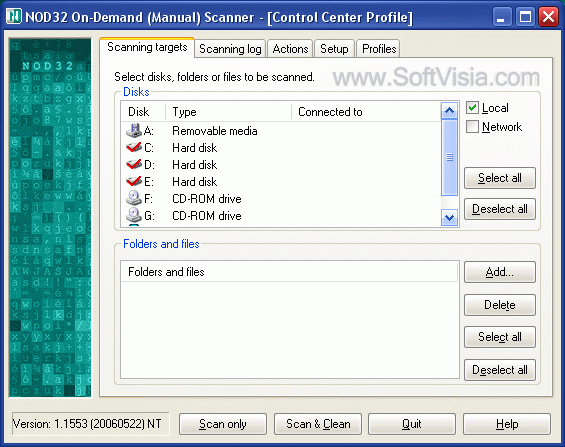Click the NOD32 title bar application icon

pyautogui.click(x=14, y=17)
